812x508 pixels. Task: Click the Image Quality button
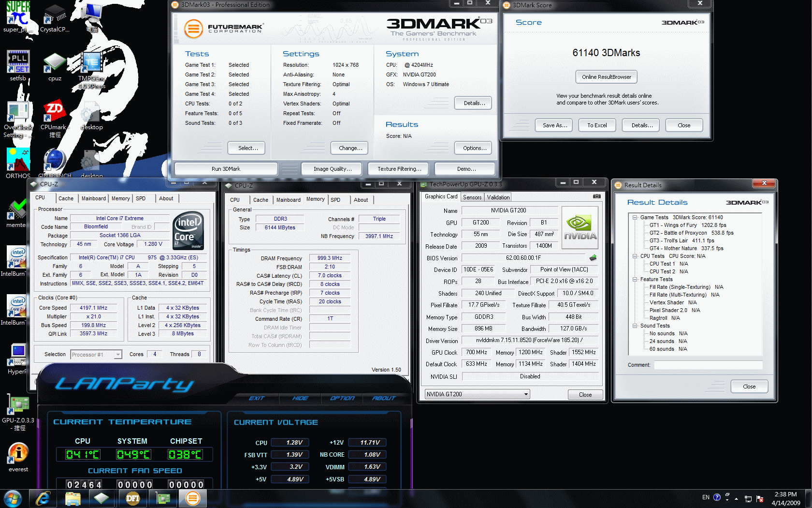click(332, 169)
